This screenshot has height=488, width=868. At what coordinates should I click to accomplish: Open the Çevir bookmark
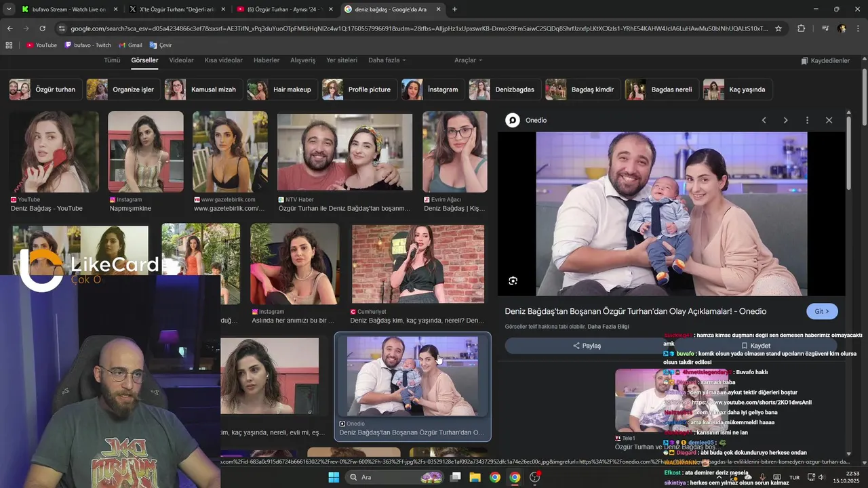pos(161,45)
